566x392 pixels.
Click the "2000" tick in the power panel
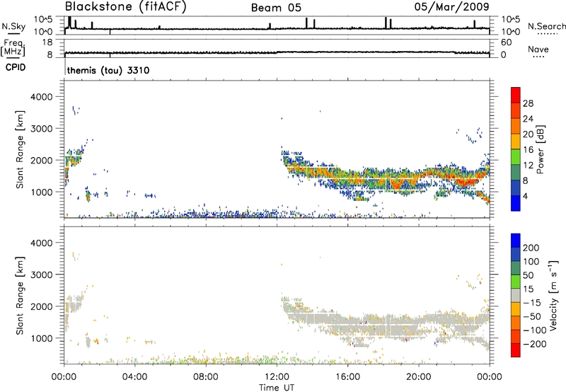pos(41,160)
